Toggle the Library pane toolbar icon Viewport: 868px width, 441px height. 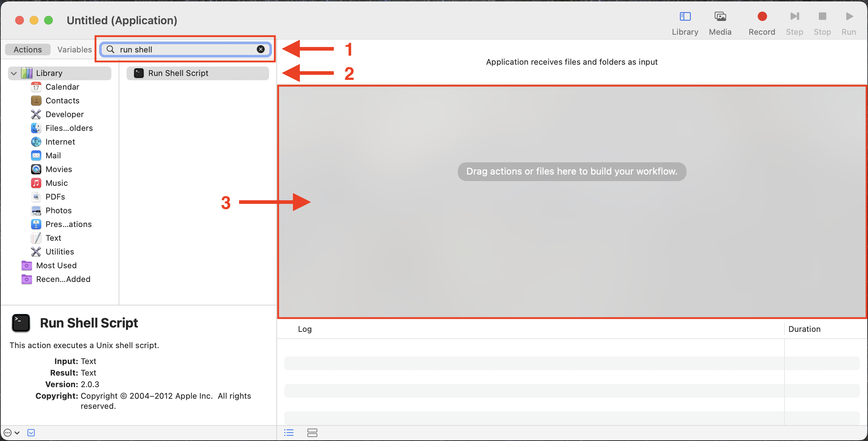click(x=685, y=17)
